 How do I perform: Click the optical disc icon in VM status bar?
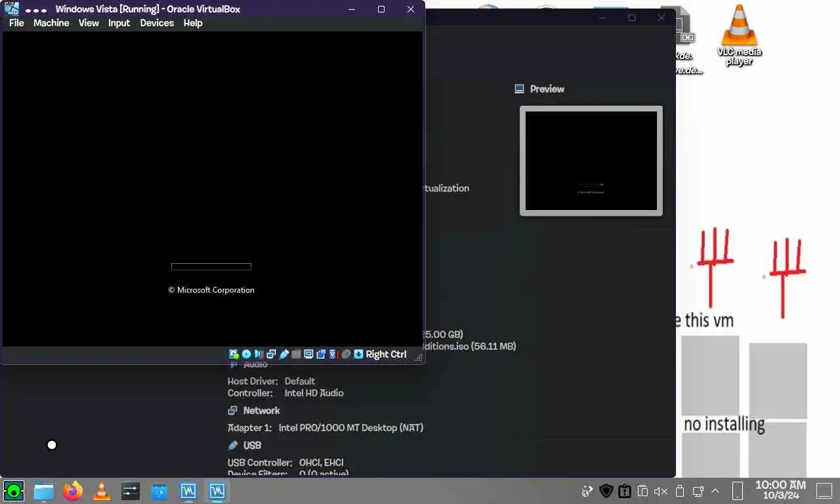tap(246, 354)
